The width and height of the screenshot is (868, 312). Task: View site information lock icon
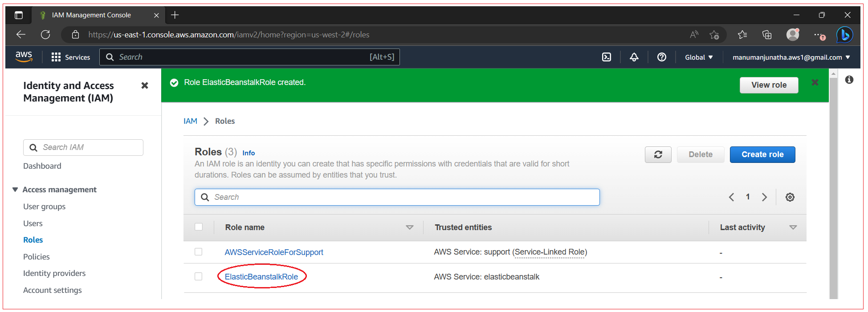(76, 35)
